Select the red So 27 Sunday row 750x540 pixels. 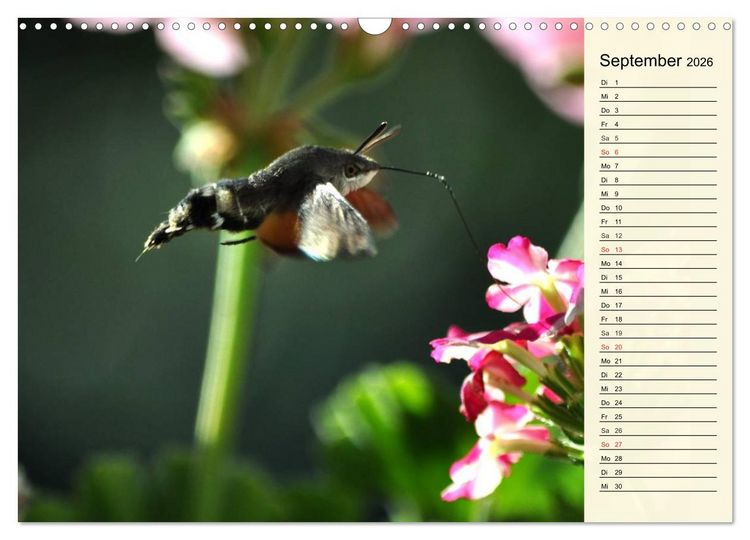pos(658,445)
